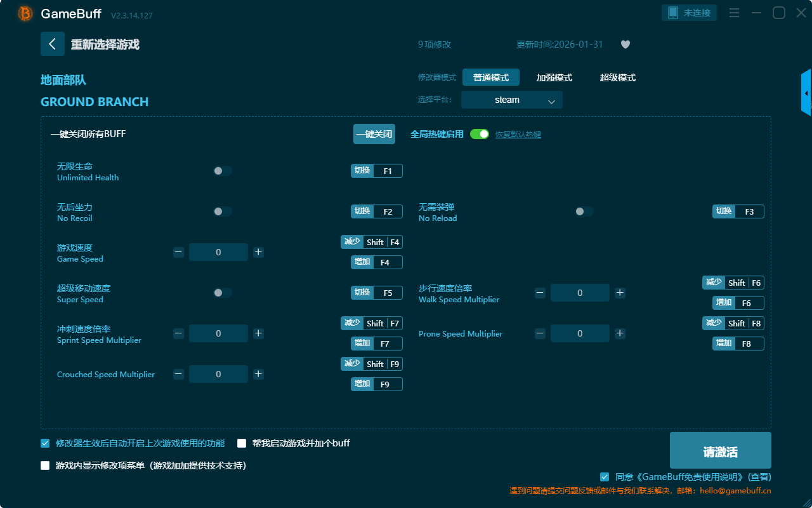Viewport: 812px width, 508px height.
Task: Expand the right-edge side panel arrow
Action: tap(806, 93)
